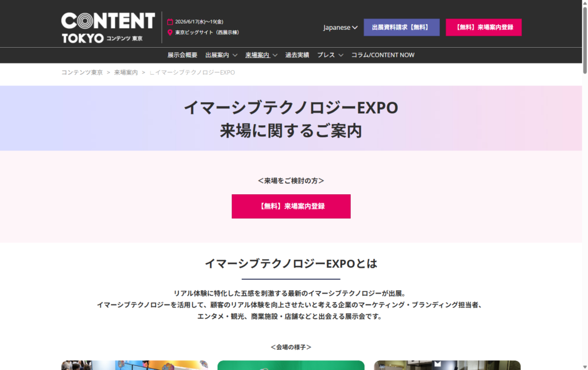This screenshot has width=588, height=370.
Task: Open 展示会概要 in the navigation bar
Action: [182, 55]
